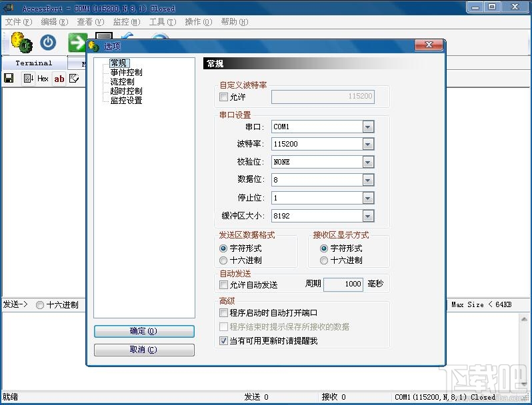Select 事件控制 in options tree

click(126, 72)
